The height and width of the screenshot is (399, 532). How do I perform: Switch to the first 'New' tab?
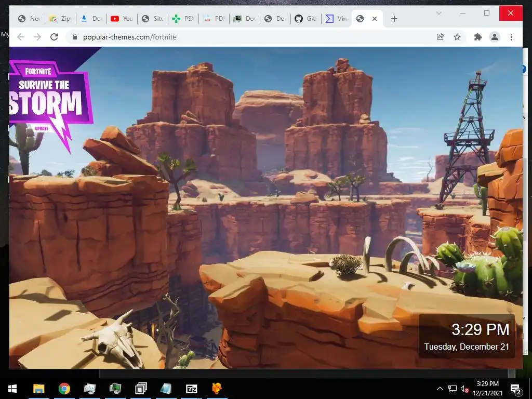point(29,19)
